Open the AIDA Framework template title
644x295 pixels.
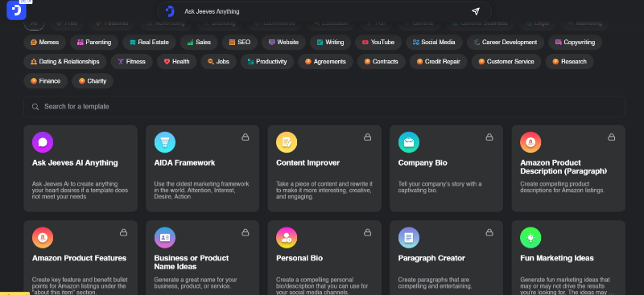pyautogui.click(x=184, y=163)
